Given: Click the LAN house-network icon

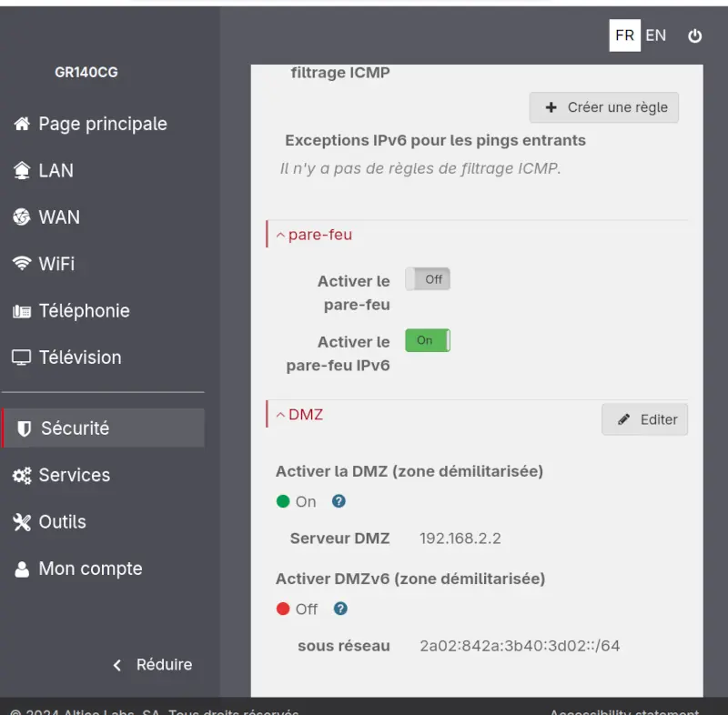Looking at the screenshot, I should tap(22, 170).
